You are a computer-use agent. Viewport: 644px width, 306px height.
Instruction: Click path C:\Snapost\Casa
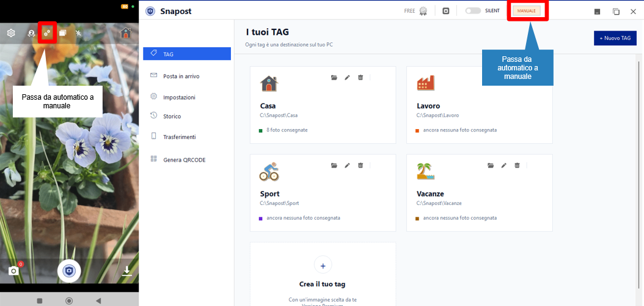[x=279, y=115]
